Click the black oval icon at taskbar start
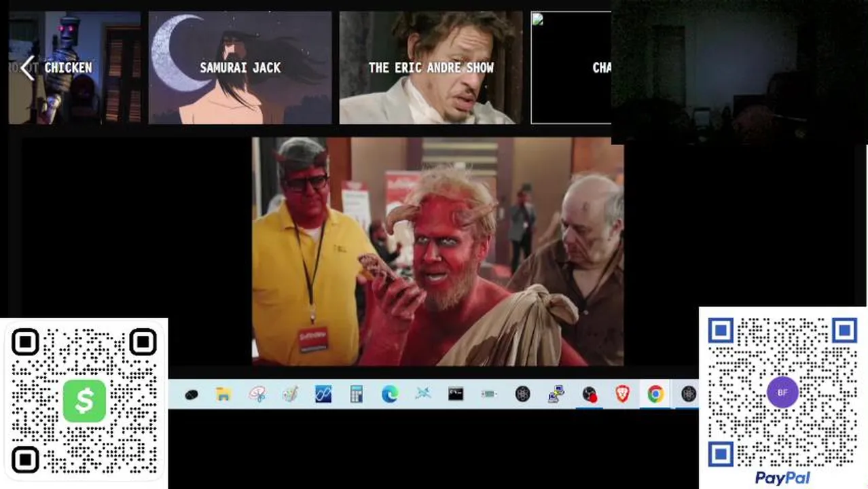The width and height of the screenshot is (868, 489). 191,395
